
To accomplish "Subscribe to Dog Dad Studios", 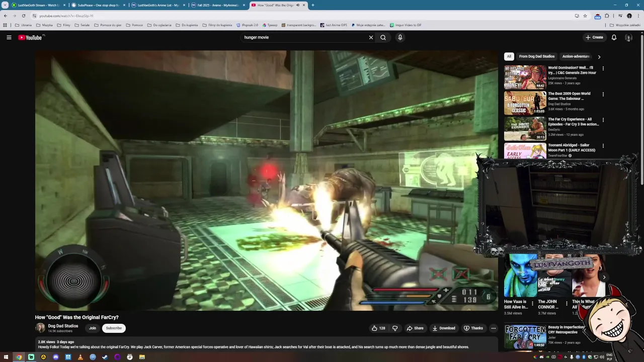I will tap(114, 328).
